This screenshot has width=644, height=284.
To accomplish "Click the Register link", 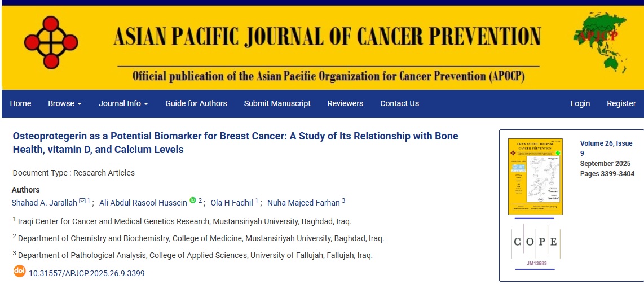I will 621,103.
